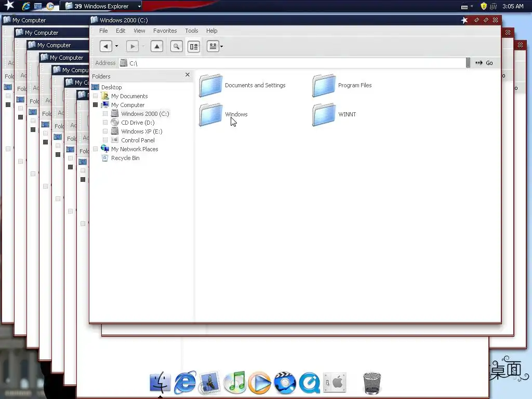The width and height of the screenshot is (532, 399).
Task: Launch Internet Explorer from the dock
Action: tap(185, 382)
